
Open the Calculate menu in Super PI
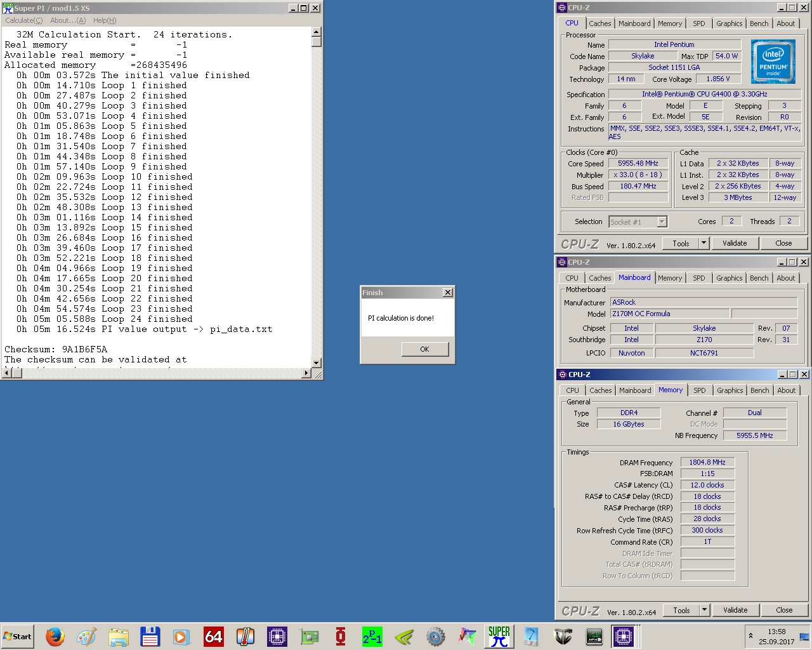(x=24, y=20)
